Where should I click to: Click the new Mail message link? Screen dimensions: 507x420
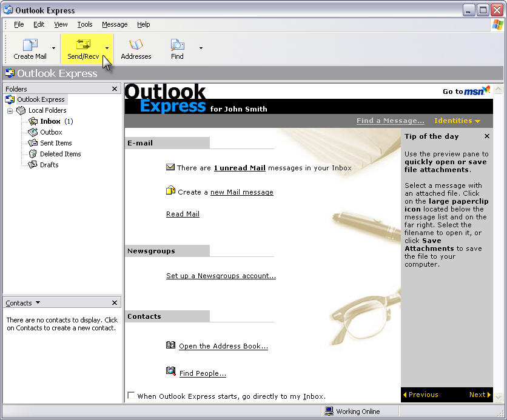tap(242, 192)
